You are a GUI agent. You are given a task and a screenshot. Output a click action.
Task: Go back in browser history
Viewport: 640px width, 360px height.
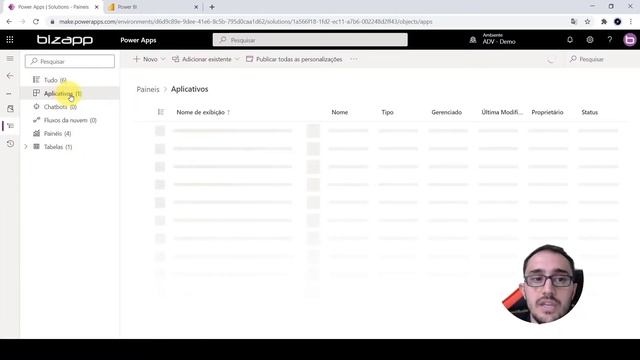[9, 22]
